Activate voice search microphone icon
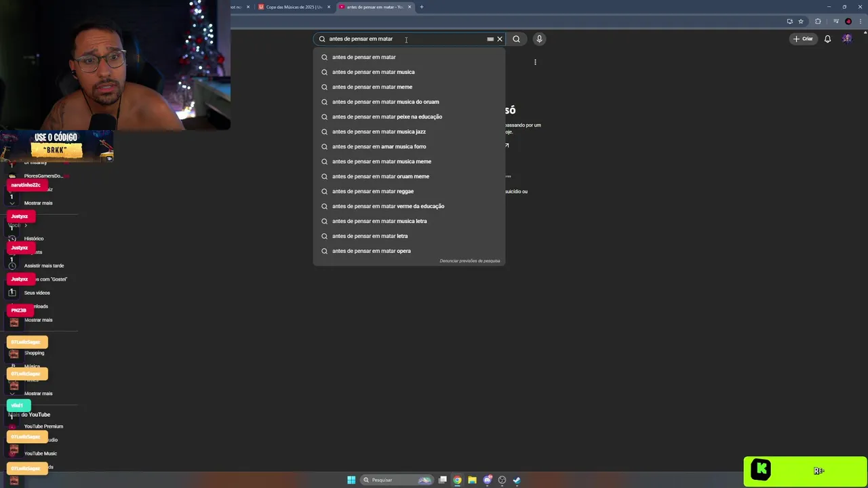 [539, 39]
